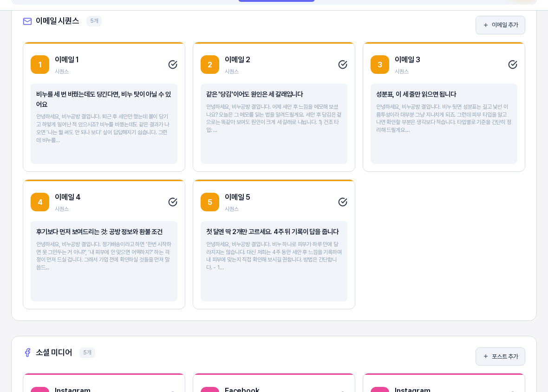Open the subject '후기보다 먼저 보여드리는 것'
548x392 pixels.
coord(99,232)
